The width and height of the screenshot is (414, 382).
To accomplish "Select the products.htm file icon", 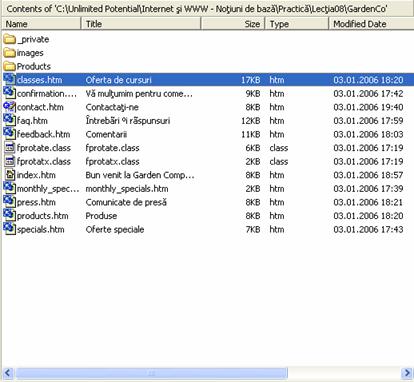I will [10, 216].
